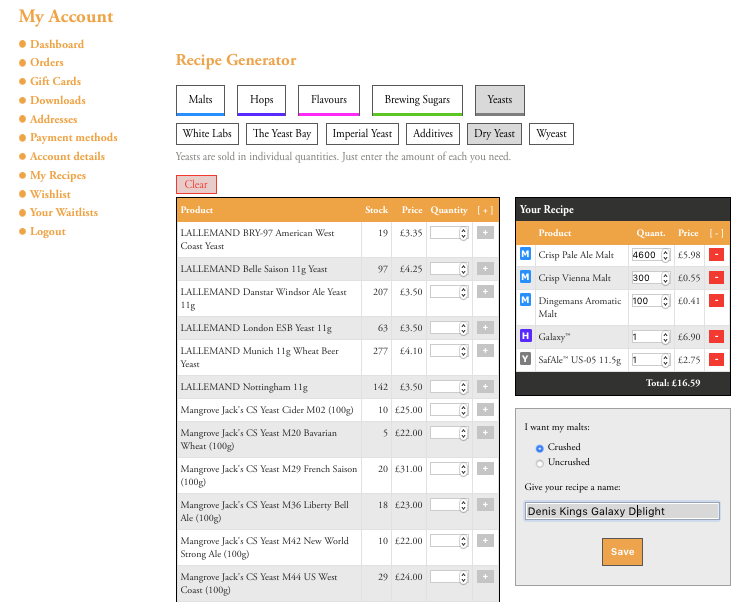The image size is (747, 602).
Task: Open the Hops category tab
Action: (262, 100)
